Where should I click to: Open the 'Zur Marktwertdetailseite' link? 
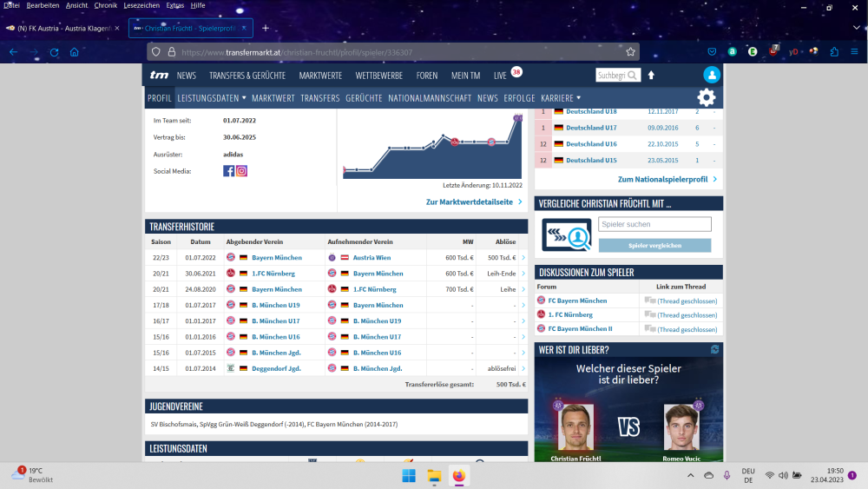click(x=474, y=202)
